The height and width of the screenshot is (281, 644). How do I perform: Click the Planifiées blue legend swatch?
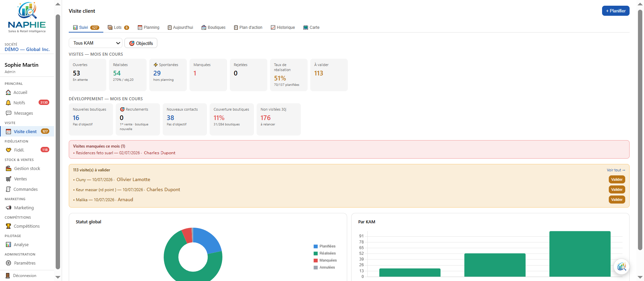pos(316,246)
